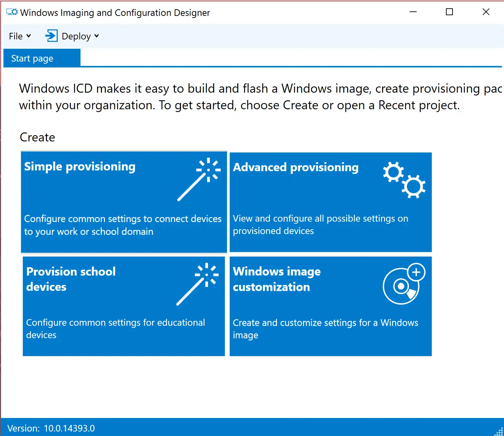Click the 'Configure common settings to connect devices' description
504x436 pixels.
coord(123,225)
